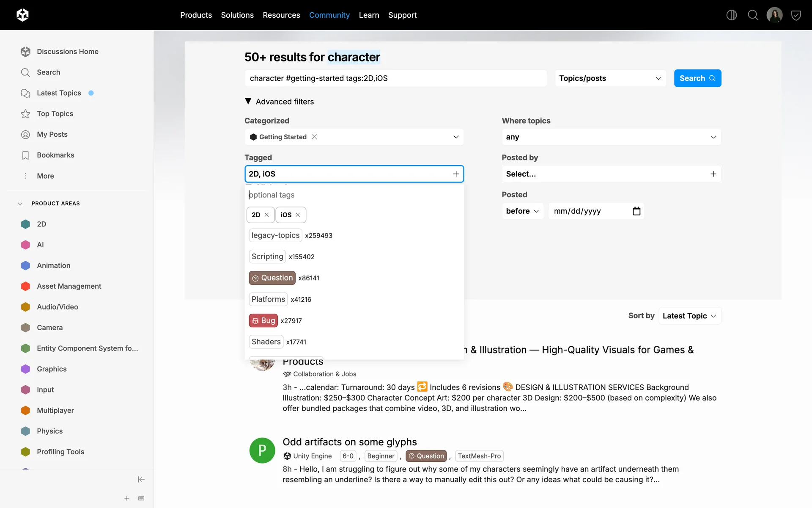The image size is (812, 508).
Task: Clear the Getting Started category filter
Action: (x=314, y=137)
